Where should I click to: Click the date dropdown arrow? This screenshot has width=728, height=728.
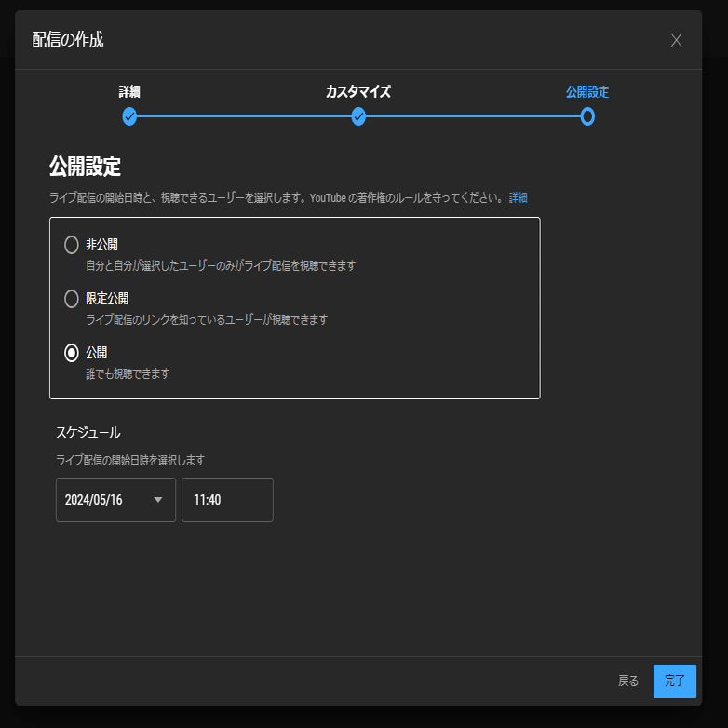[158, 500]
